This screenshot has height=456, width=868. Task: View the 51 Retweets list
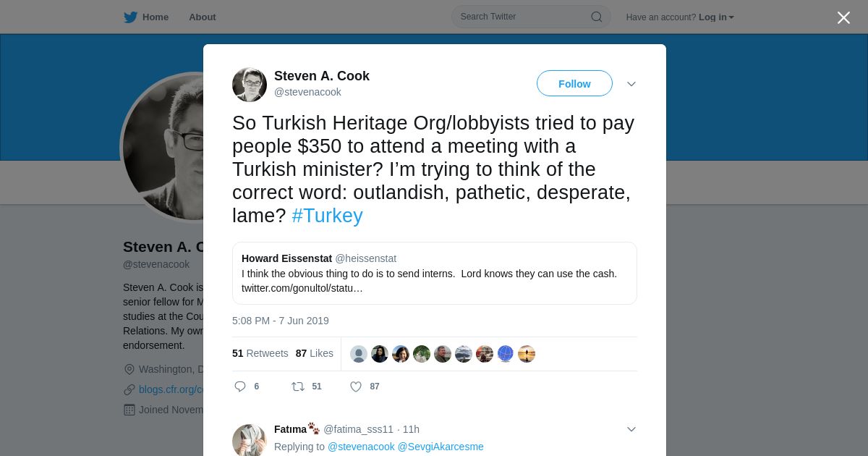pos(260,353)
